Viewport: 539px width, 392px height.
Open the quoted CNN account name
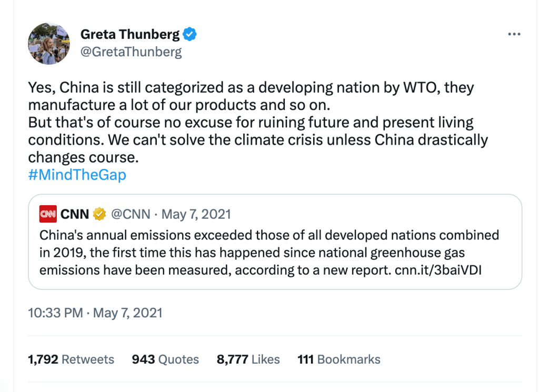click(x=75, y=214)
